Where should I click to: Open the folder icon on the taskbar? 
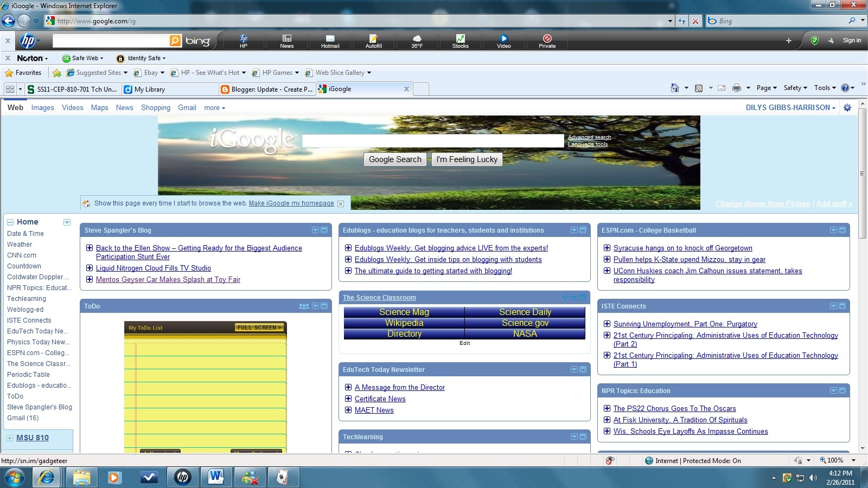[x=81, y=477]
